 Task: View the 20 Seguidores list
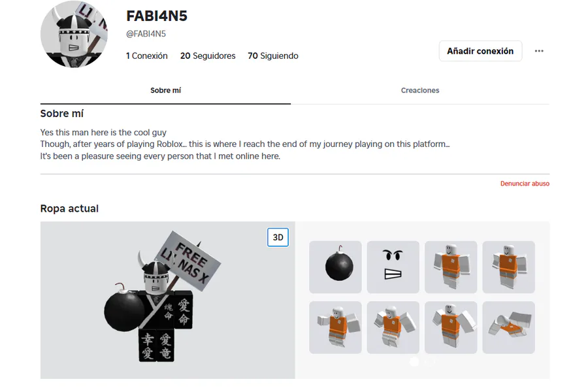pos(208,56)
